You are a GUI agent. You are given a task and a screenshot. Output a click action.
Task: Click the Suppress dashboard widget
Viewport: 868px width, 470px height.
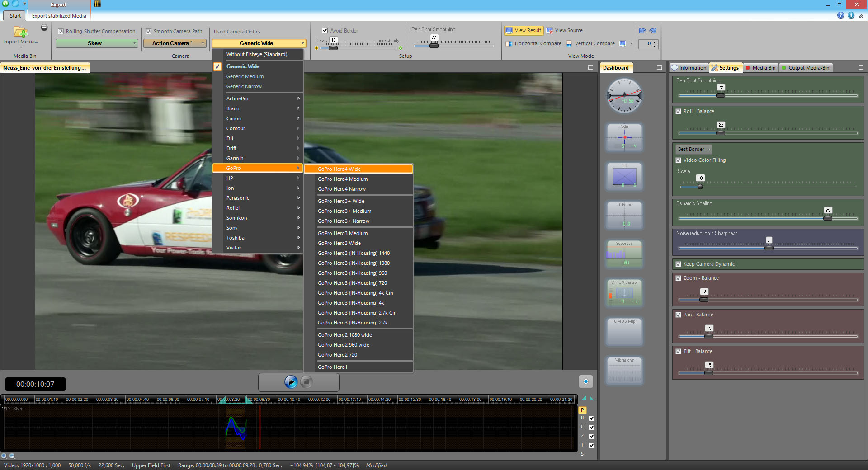(624, 254)
